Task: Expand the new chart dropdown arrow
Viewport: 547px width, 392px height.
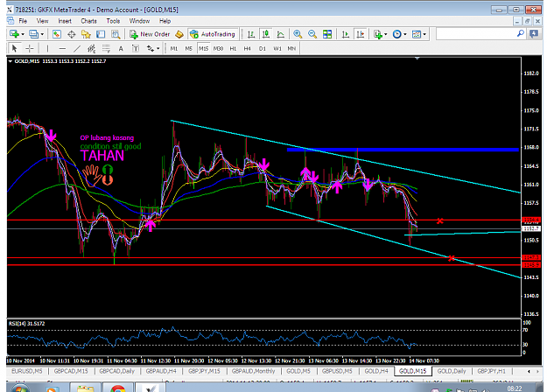Action: pos(23,34)
